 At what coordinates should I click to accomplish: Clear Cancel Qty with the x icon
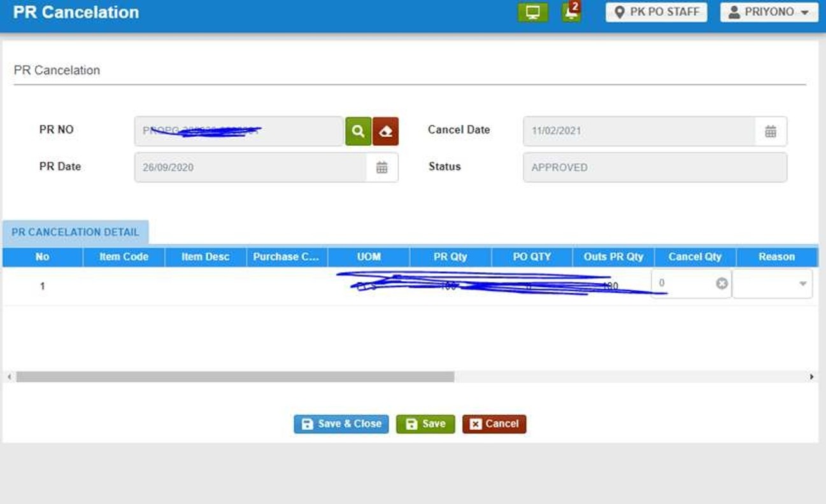point(722,283)
